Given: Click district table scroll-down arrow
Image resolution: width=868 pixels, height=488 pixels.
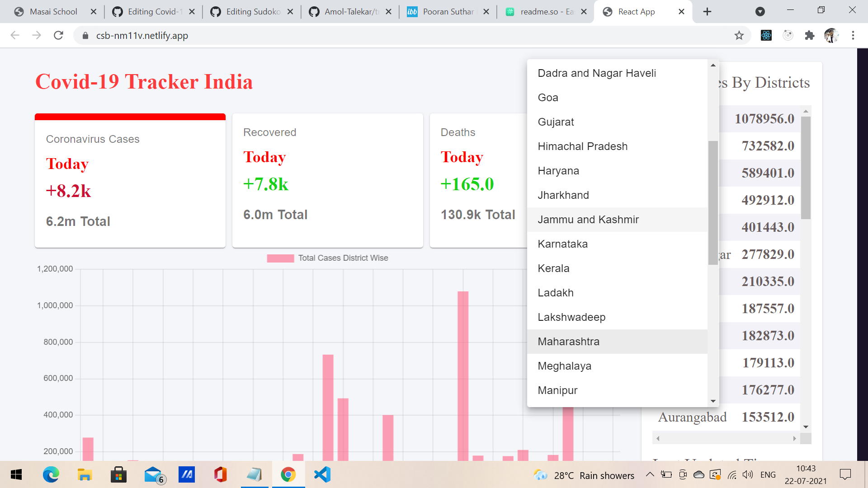Looking at the screenshot, I should (806, 427).
